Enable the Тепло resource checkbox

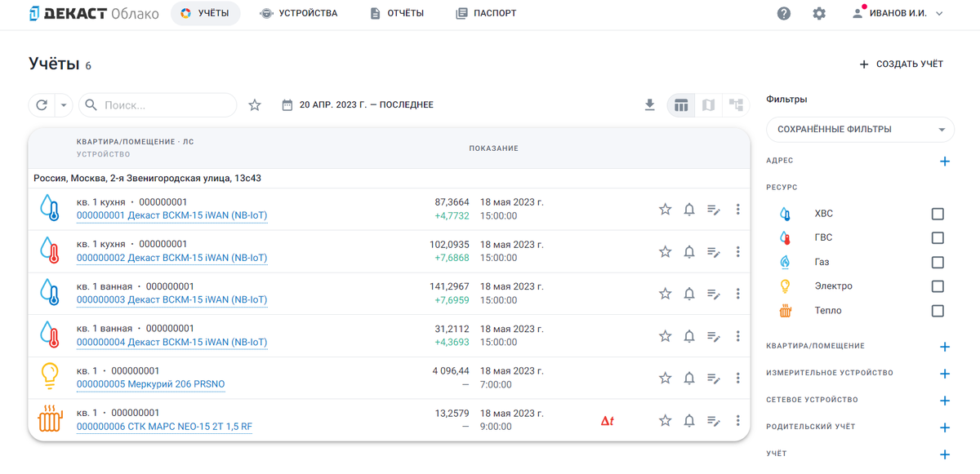[x=938, y=311]
